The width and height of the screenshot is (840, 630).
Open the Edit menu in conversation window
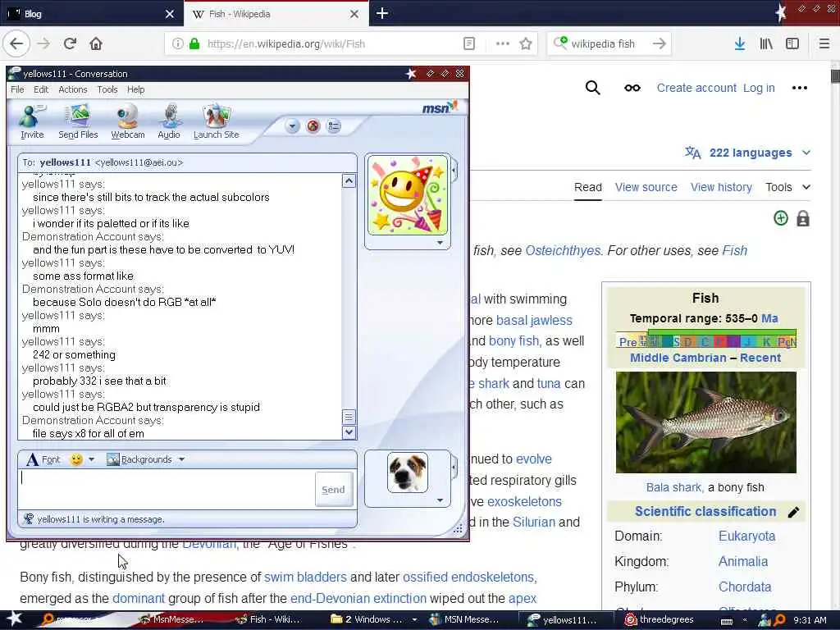coord(41,89)
